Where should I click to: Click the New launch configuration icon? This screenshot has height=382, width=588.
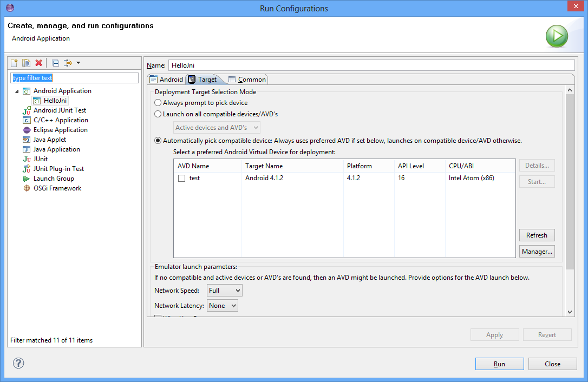tap(15, 63)
